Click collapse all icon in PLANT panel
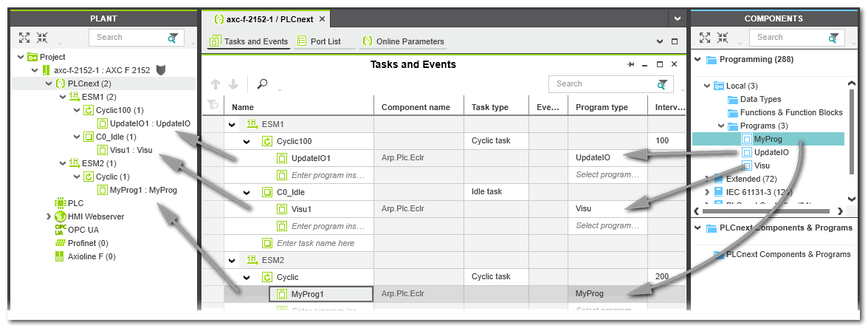The width and height of the screenshot is (868, 328). (x=42, y=38)
